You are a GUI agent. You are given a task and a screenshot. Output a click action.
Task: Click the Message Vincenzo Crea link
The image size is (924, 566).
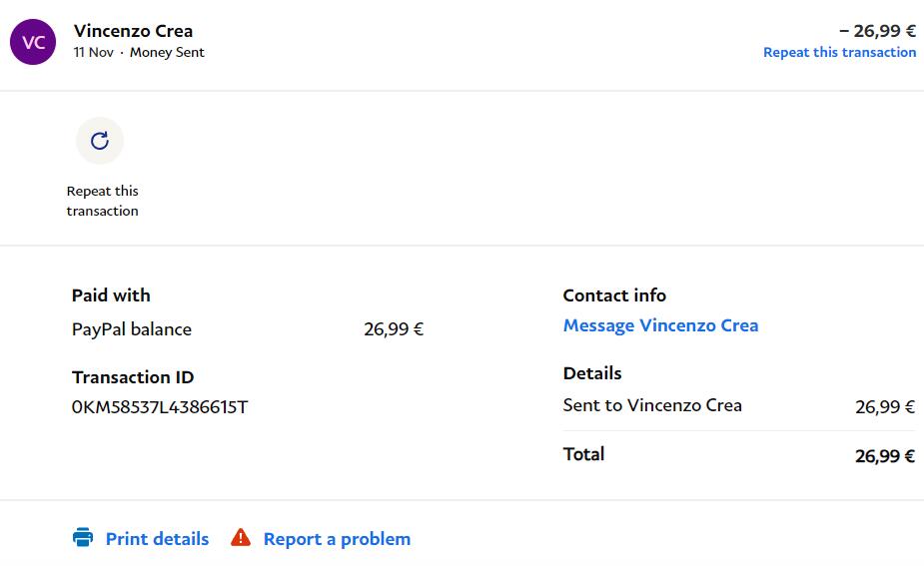[660, 325]
